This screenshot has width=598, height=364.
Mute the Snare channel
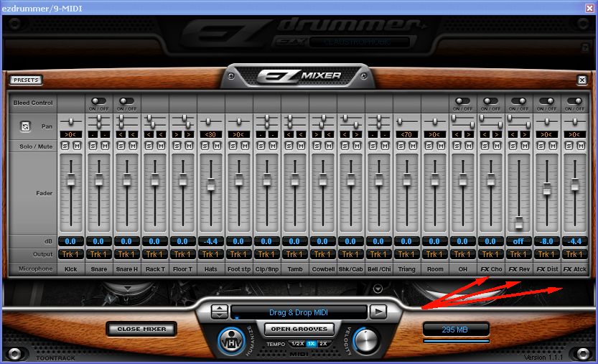104,146
